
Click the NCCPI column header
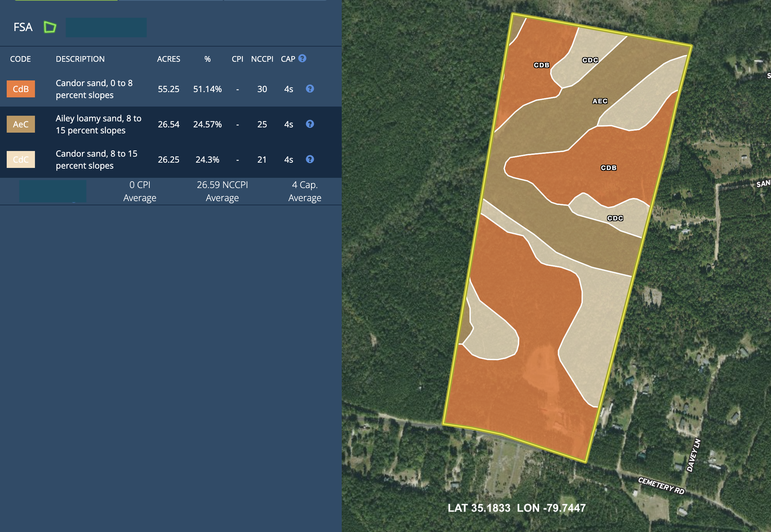[x=262, y=59]
